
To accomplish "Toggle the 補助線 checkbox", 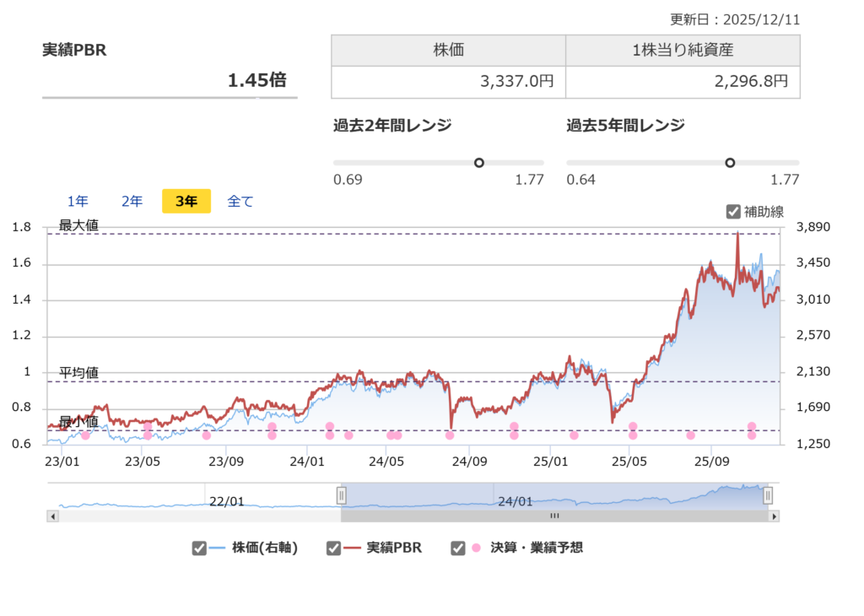I will (733, 213).
